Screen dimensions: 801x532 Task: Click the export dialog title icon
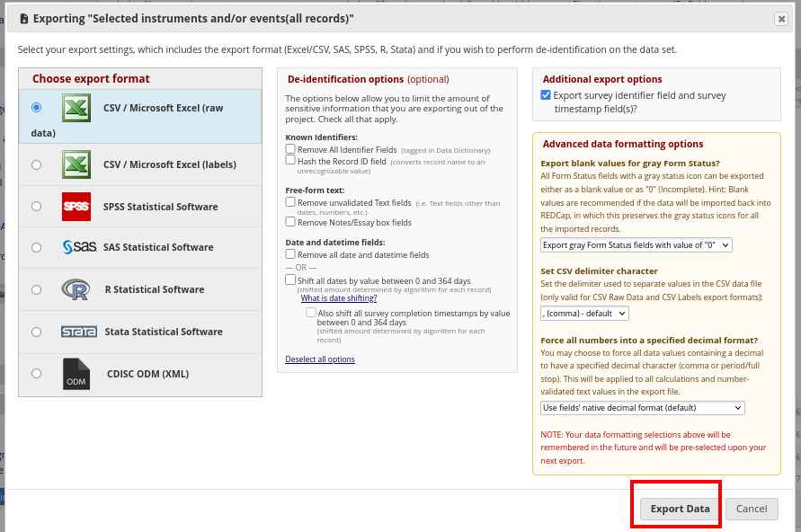coord(23,18)
